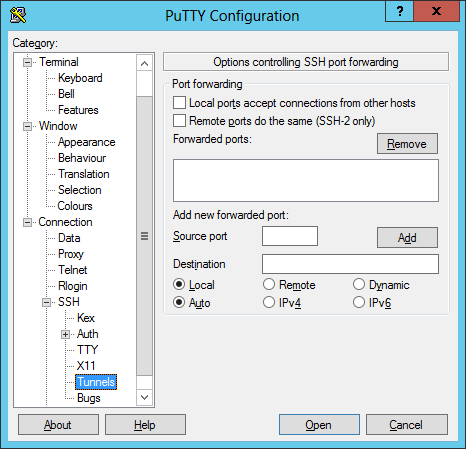Click the Cancel button
The width and height of the screenshot is (466, 449).
tap(407, 425)
